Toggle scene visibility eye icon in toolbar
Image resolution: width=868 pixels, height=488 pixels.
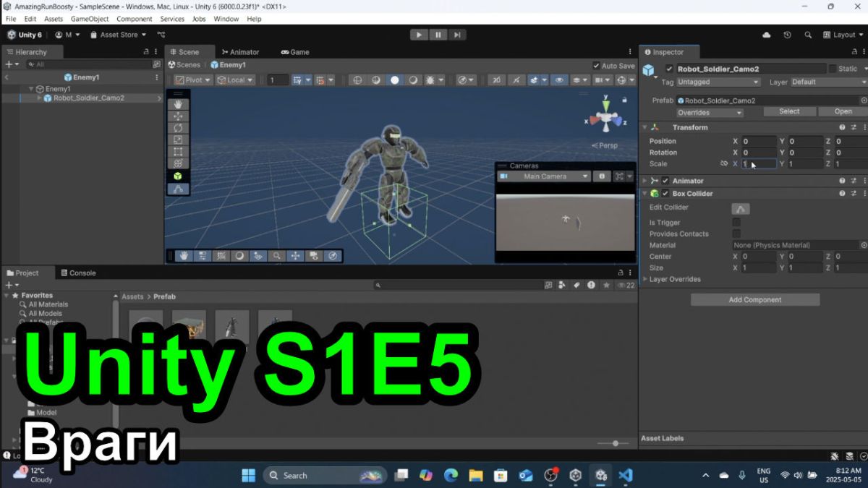[558, 80]
